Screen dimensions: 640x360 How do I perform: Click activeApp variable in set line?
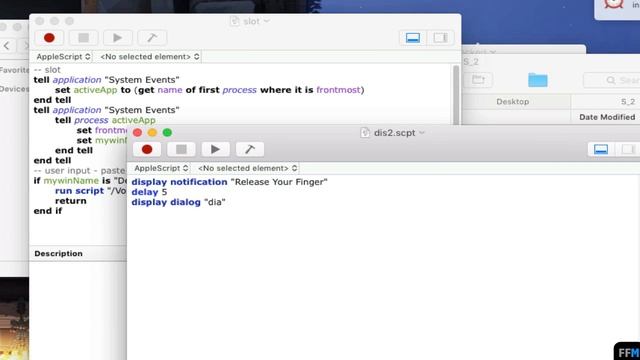click(95, 90)
